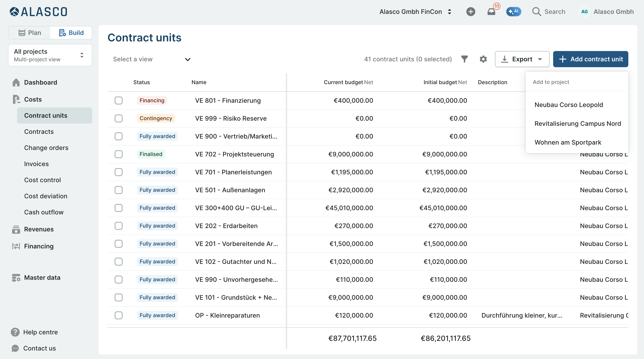The width and height of the screenshot is (644, 359).
Task: Tick checkbox for VE 801 - Finanzierung
Action: [119, 100]
